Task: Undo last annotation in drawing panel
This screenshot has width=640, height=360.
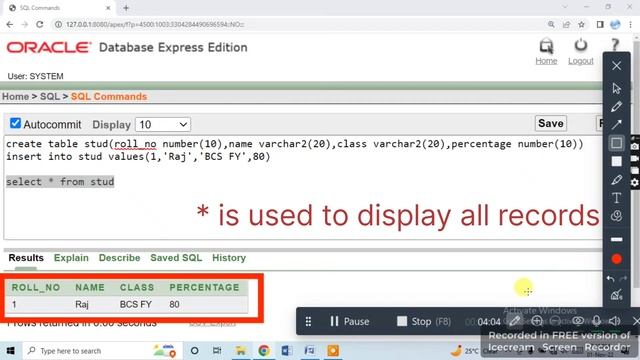Action: 611,279
